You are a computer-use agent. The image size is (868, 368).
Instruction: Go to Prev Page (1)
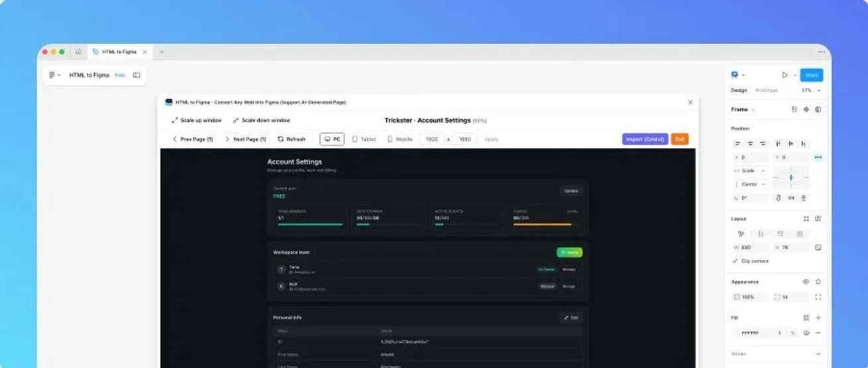[x=193, y=139]
